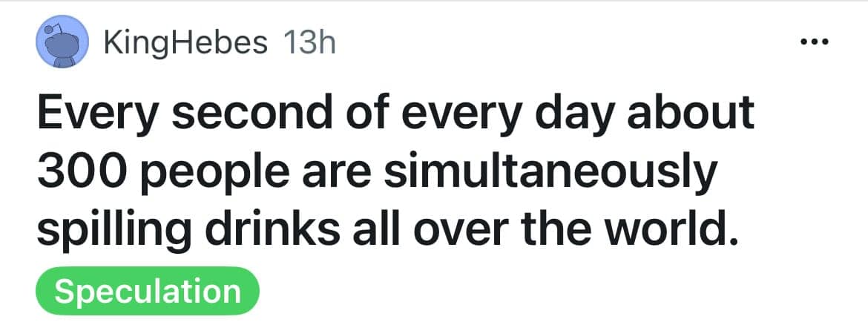Click KingHebes's Reddit avatar icon
Image resolution: width=868 pixels, height=328 pixels.
coord(63,44)
